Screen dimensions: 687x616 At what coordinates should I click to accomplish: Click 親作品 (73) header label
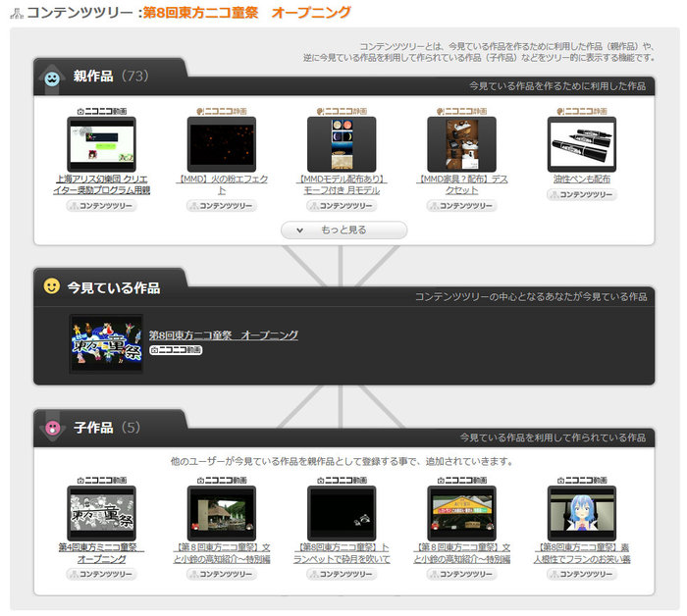pos(111,77)
